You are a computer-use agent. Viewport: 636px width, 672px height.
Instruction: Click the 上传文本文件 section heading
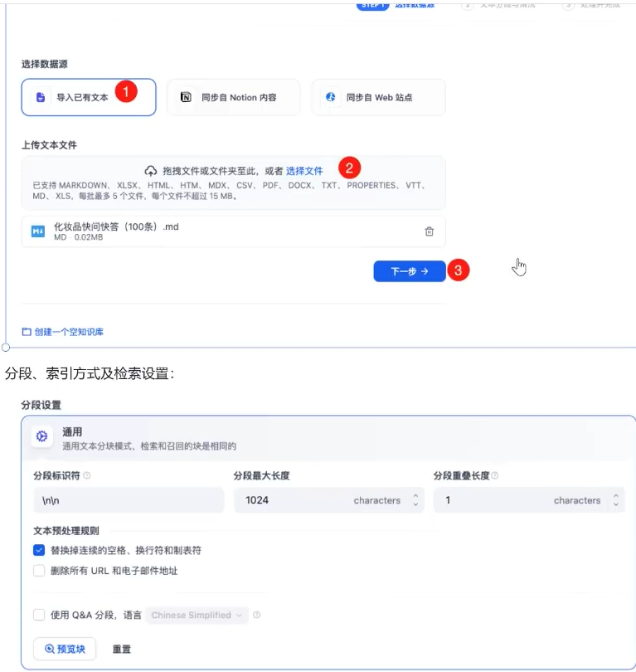[x=49, y=145]
